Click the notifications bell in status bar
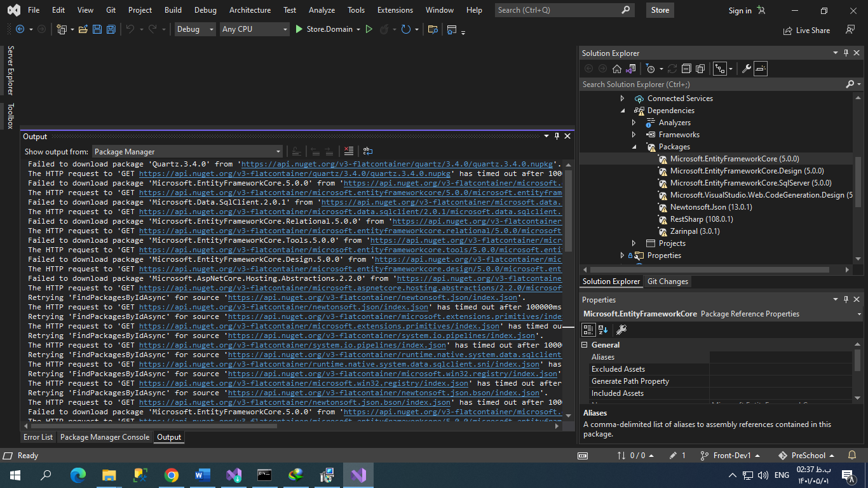The width and height of the screenshot is (868, 488). pos(851,456)
